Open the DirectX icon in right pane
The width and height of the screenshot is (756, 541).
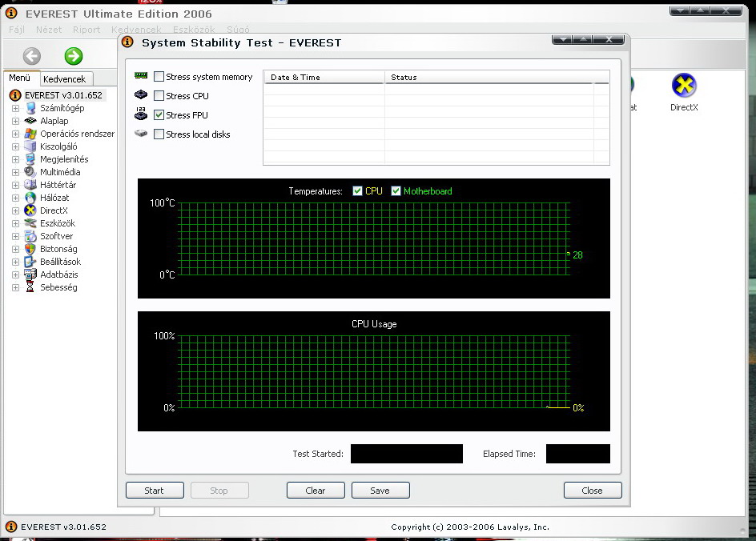pos(684,86)
